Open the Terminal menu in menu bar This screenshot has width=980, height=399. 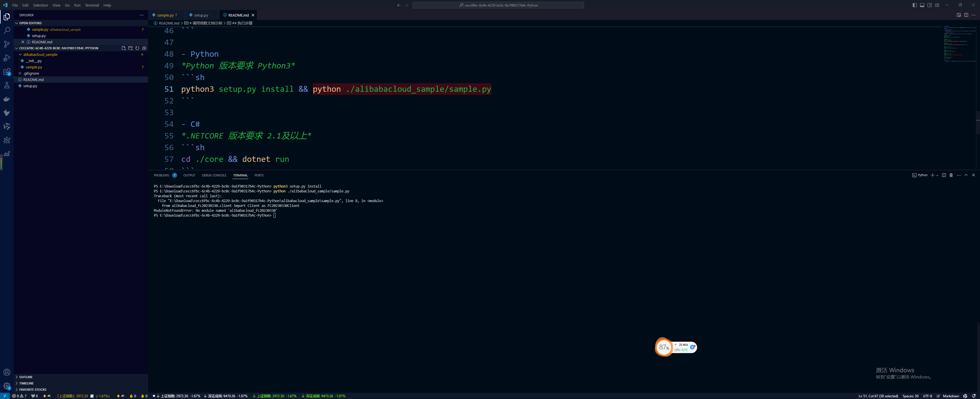[92, 5]
